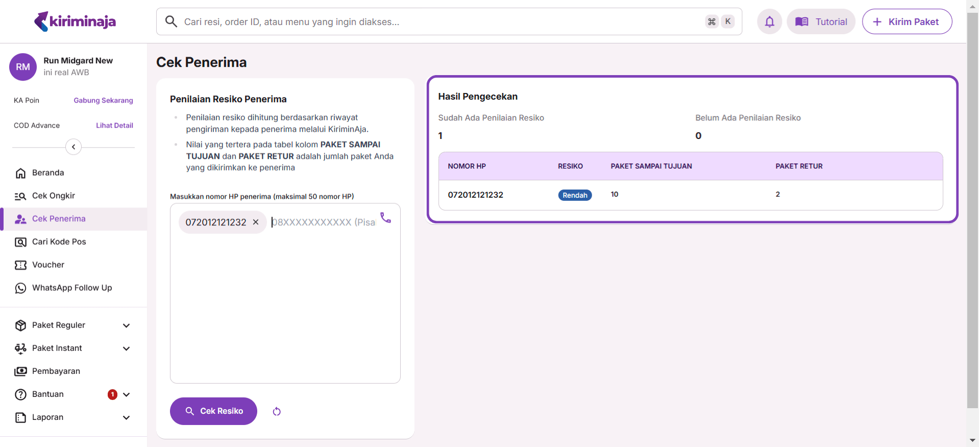Expand the Bantuan menu chevron
The height and width of the screenshot is (447, 980).
pos(126,394)
